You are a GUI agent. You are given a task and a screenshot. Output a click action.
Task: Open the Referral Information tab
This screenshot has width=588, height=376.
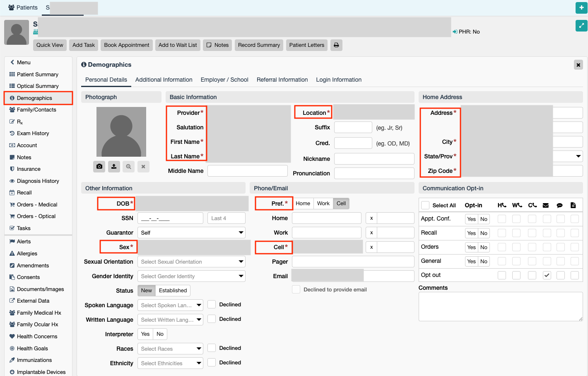point(282,80)
